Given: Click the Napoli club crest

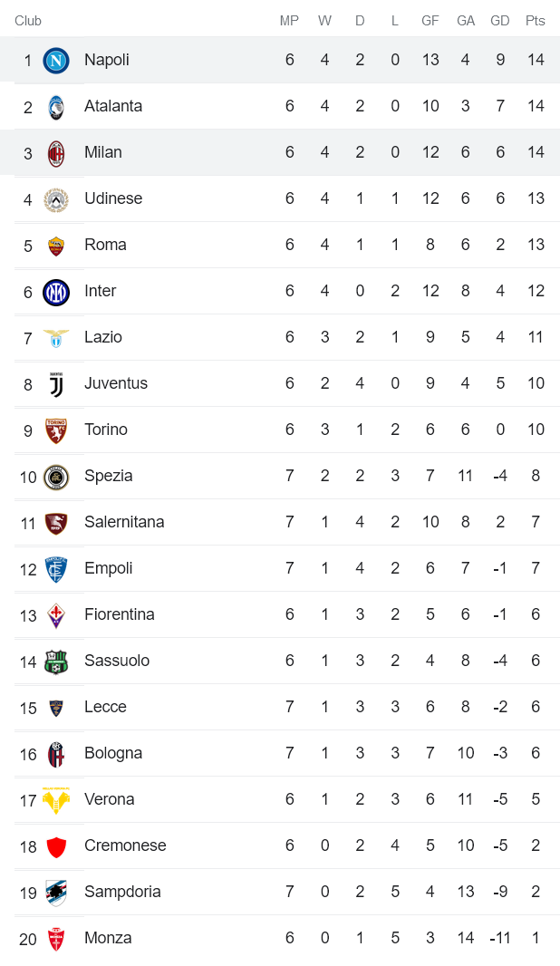Looking at the screenshot, I should click(56, 61).
